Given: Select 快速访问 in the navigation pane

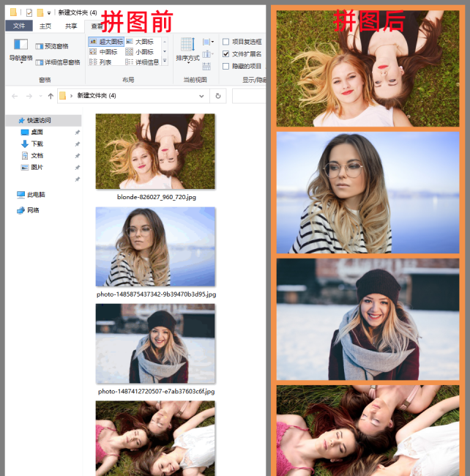Looking at the screenshot, I should click(44, 121).
